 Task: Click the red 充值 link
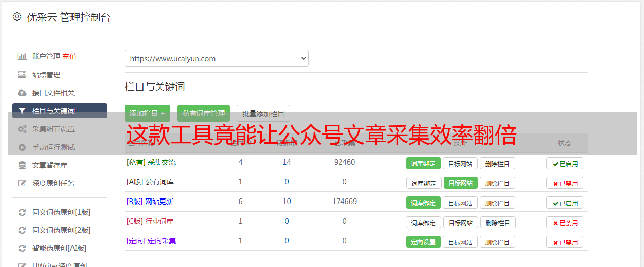(x=69, y=56)
